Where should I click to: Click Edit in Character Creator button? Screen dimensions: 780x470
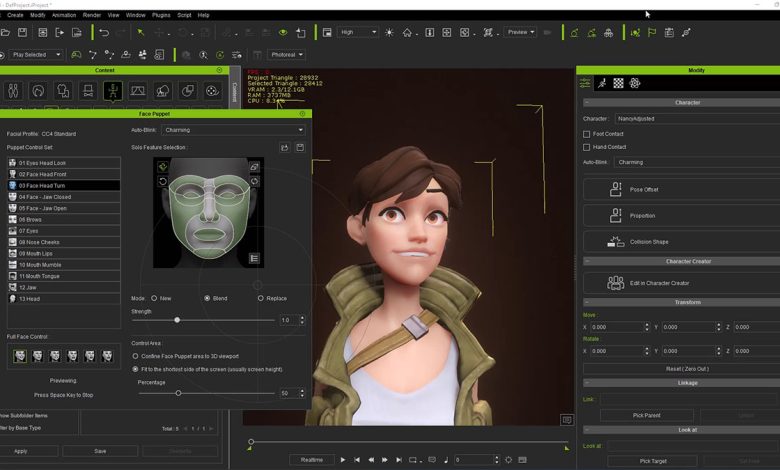(659, 283)
